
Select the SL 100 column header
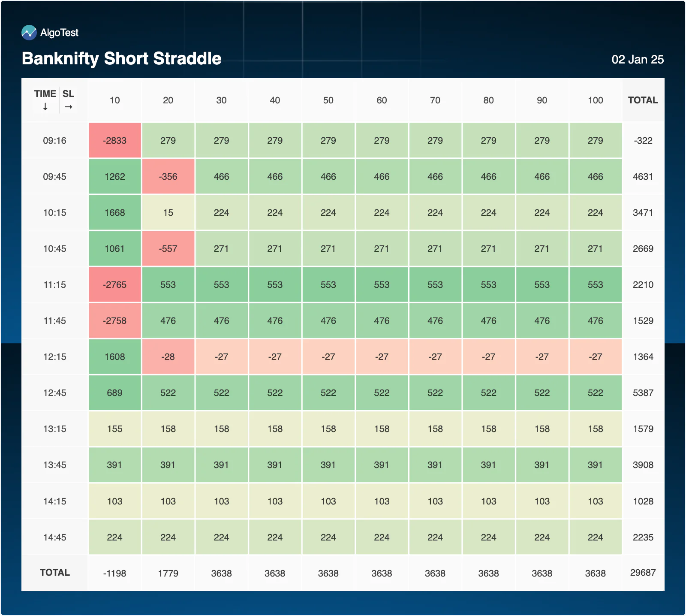[x=595, y=100]
